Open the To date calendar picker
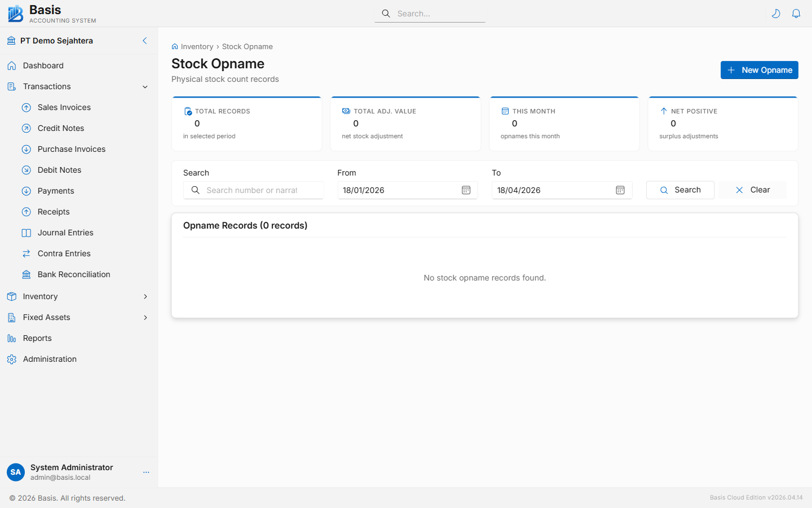The width and height of the screenshot is (812, 508). [620, 190]
